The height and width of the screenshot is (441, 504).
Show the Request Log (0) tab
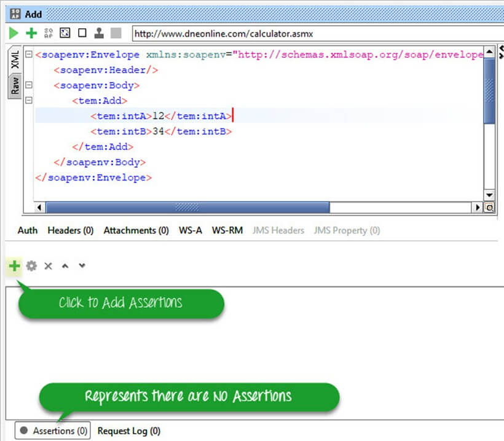pyautogui.click(x=128, y=431)
